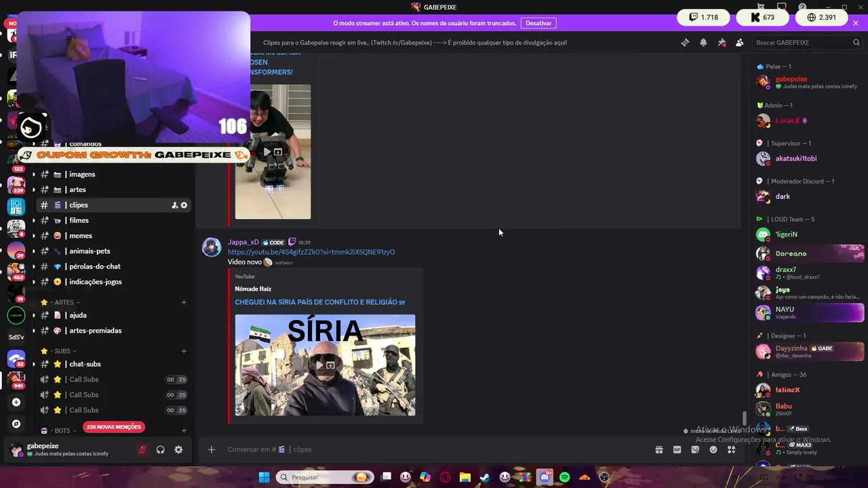Open user settings gear beside gabepeixe
Image resolution: width=868 pixels, height=488 pixels.
[178, 449]
